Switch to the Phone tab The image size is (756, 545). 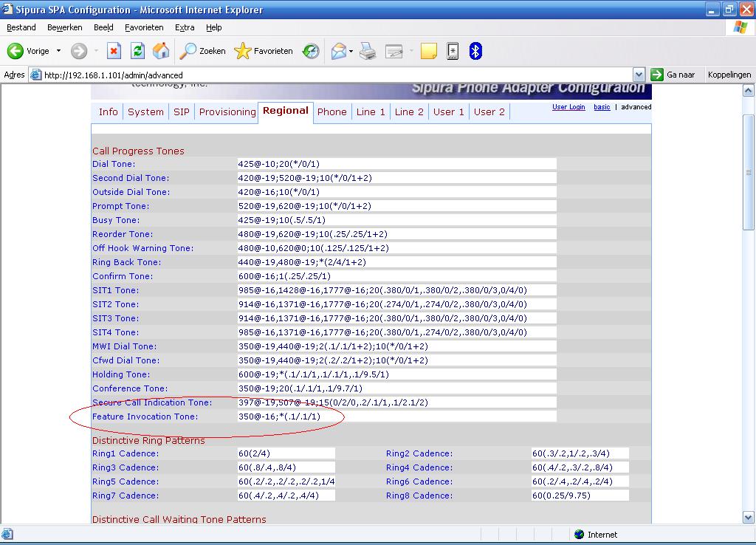(x=331, y=112)
